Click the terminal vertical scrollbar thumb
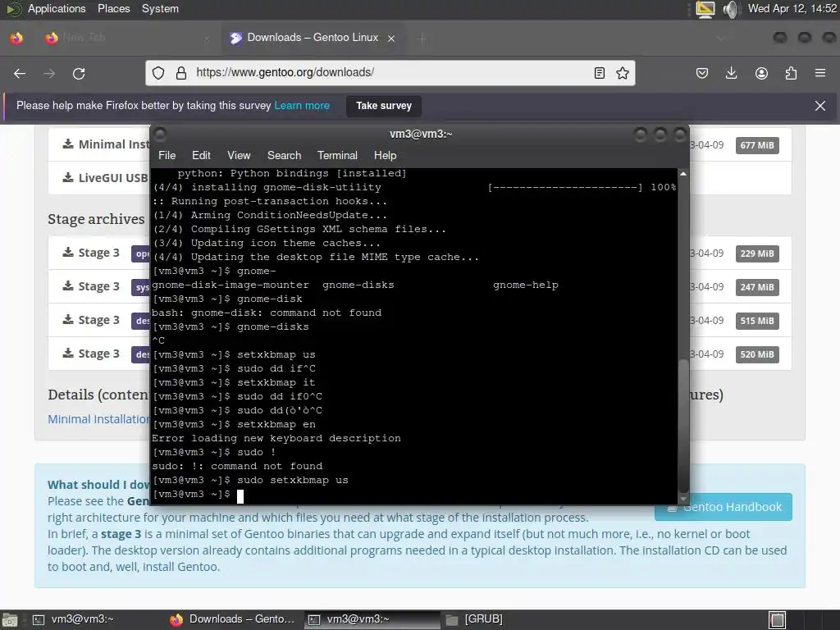Viewport: 840px width, 630px height. 683,426
